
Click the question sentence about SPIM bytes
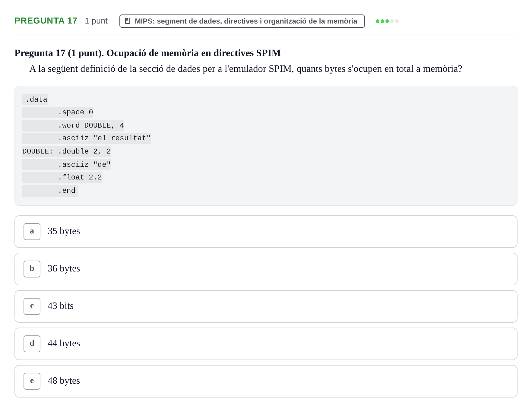[x=246, y=69]
